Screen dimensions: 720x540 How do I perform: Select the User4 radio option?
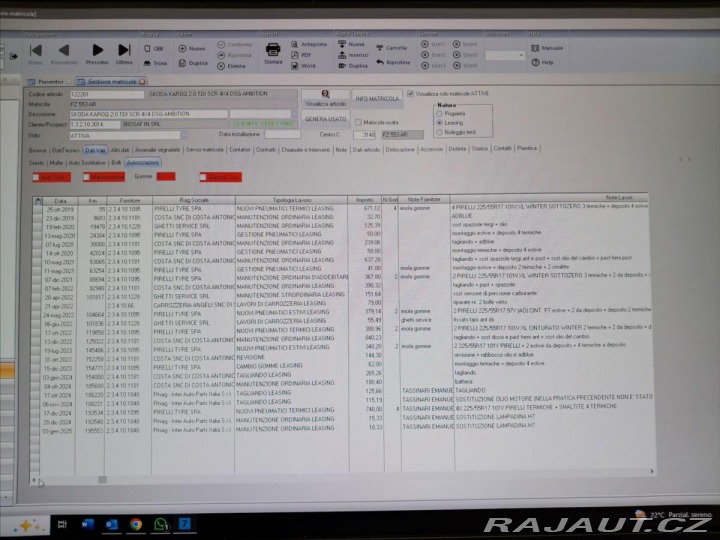click(x=457, y=45)
